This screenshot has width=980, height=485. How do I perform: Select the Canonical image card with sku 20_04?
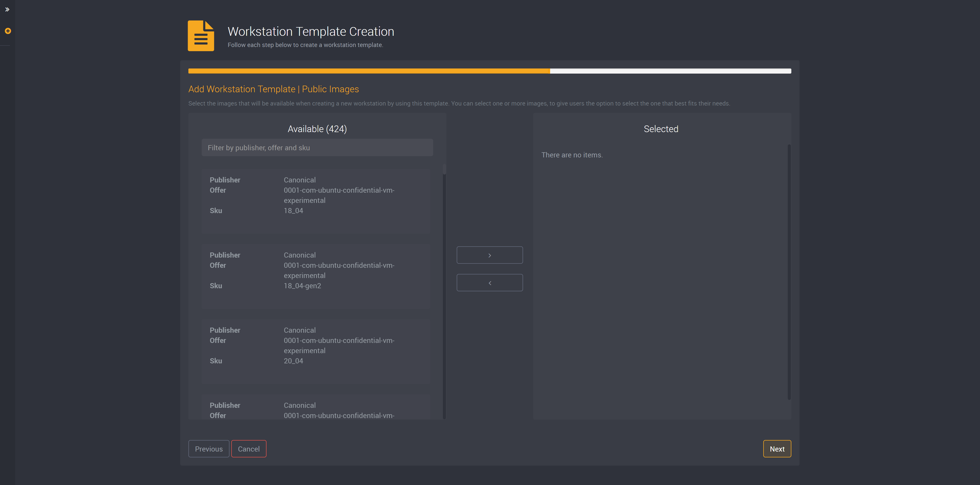[x=316, y=351]
